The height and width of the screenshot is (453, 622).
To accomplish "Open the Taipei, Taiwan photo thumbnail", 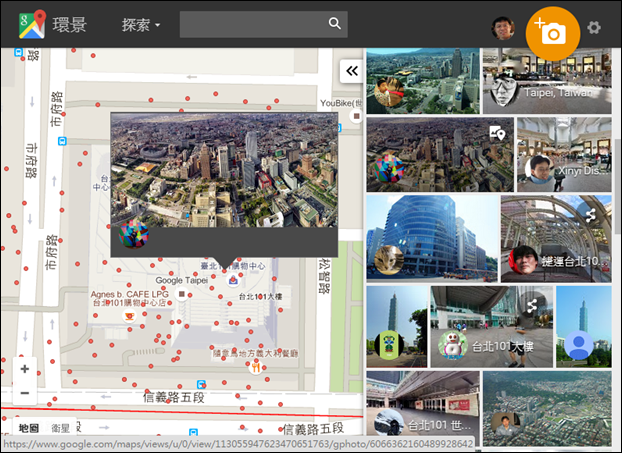I will [547, 81].
